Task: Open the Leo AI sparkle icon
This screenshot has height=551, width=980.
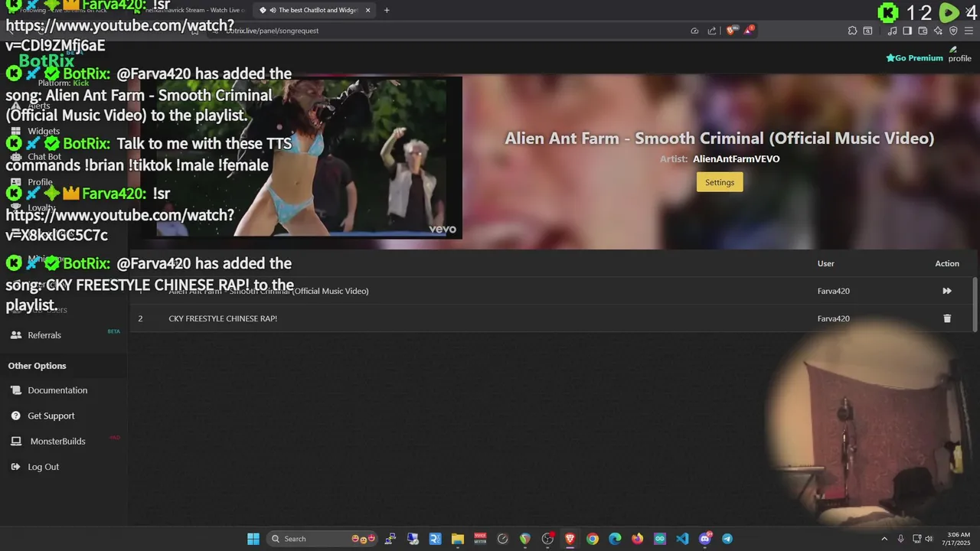Action: click(x=938, y=31)
